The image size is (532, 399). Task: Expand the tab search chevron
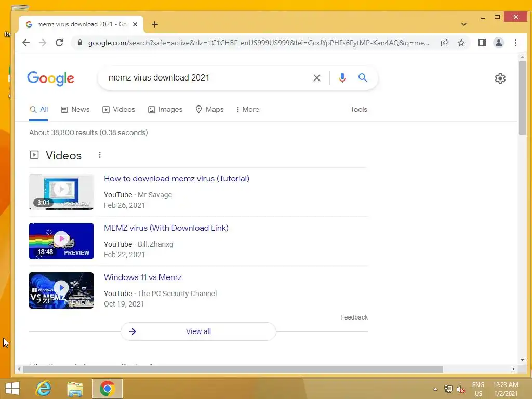(x=464, y=24)
